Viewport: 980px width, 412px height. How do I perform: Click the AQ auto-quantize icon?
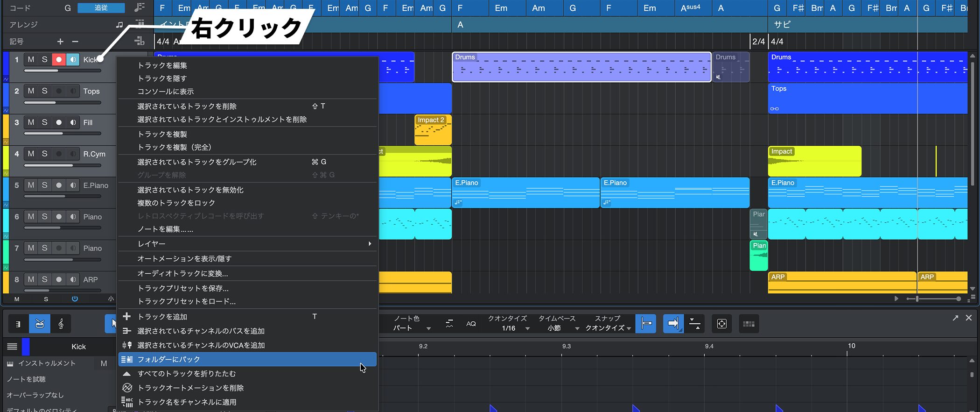(x=471, y=324)
